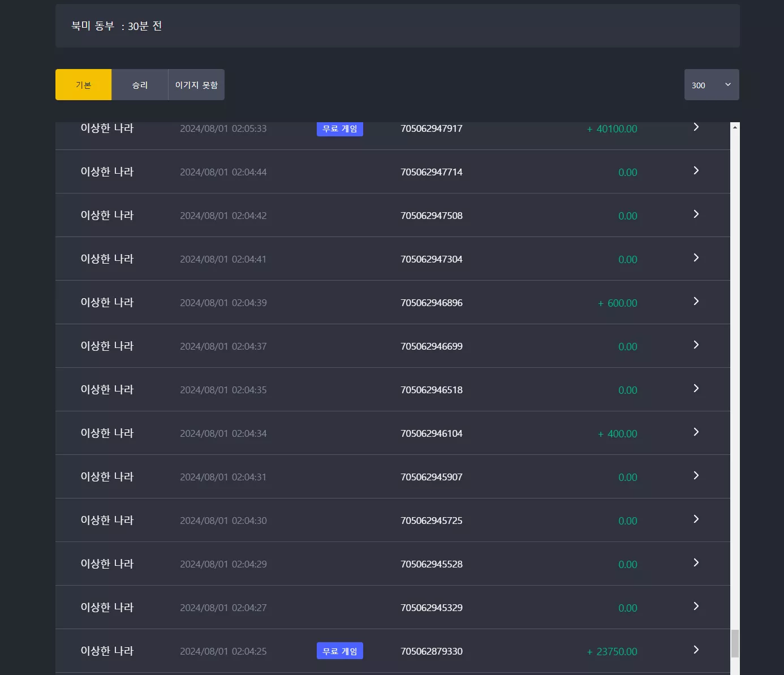Click the + 600.00 win amount
The image size is (784, 675).
pos(618,303)
